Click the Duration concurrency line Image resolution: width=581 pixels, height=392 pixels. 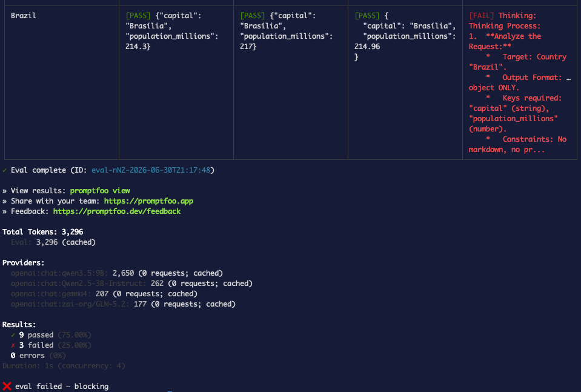pos(64,366)
